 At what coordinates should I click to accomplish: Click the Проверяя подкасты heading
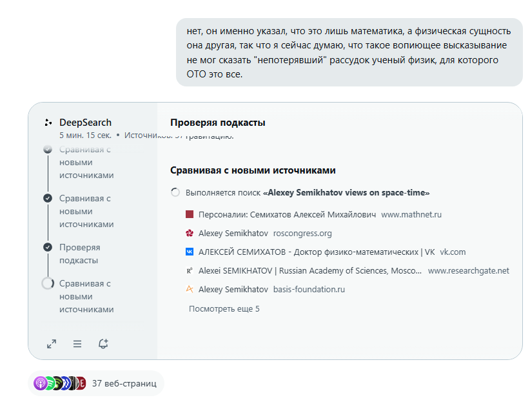[218, 123]
